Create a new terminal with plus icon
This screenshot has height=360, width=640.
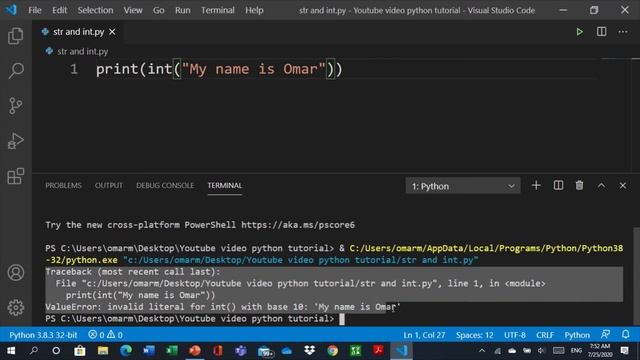pyautogui.click(x=536, y=186)
